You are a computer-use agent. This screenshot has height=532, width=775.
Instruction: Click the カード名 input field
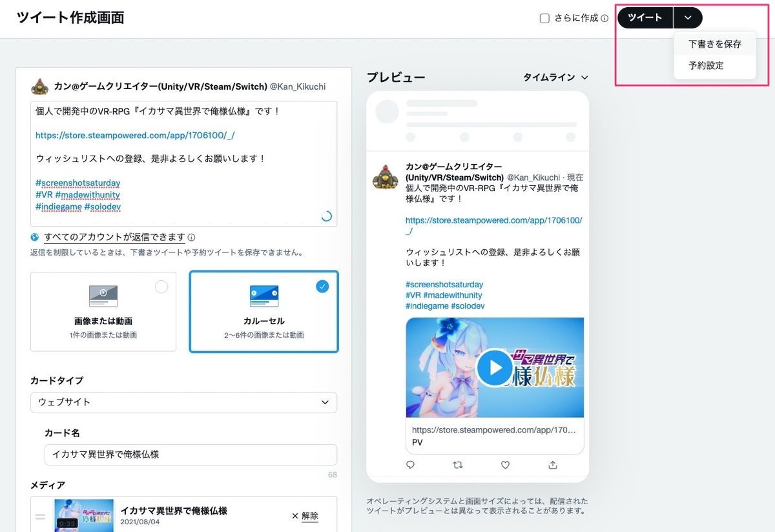tap(191, 455)
